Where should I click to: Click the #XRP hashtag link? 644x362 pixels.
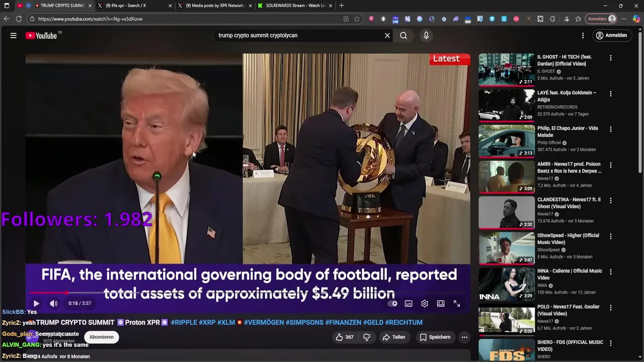coord(207,322)
